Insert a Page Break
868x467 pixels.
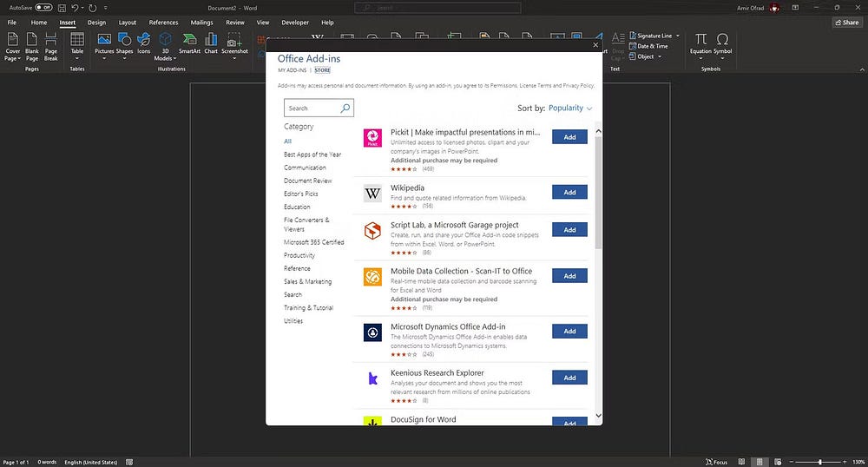pos(51,47)
